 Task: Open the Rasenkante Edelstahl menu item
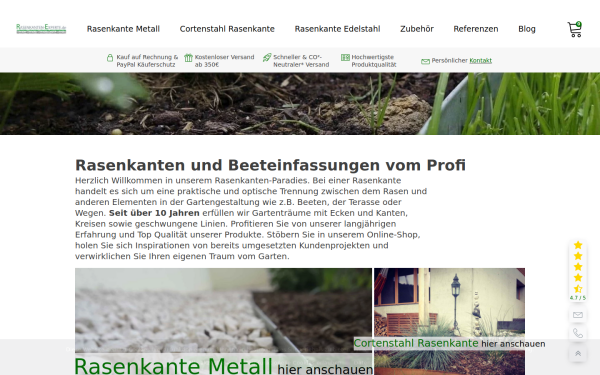coord(338,29)
